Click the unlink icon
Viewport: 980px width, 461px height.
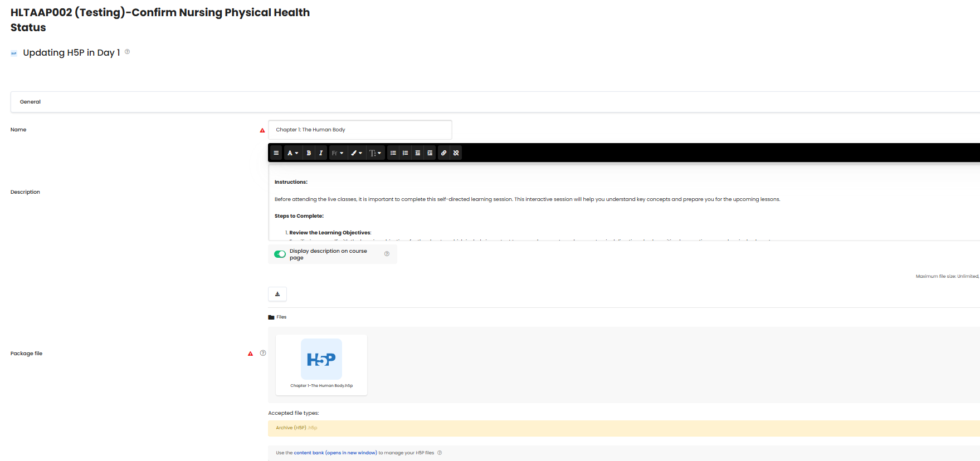[456, 153]
